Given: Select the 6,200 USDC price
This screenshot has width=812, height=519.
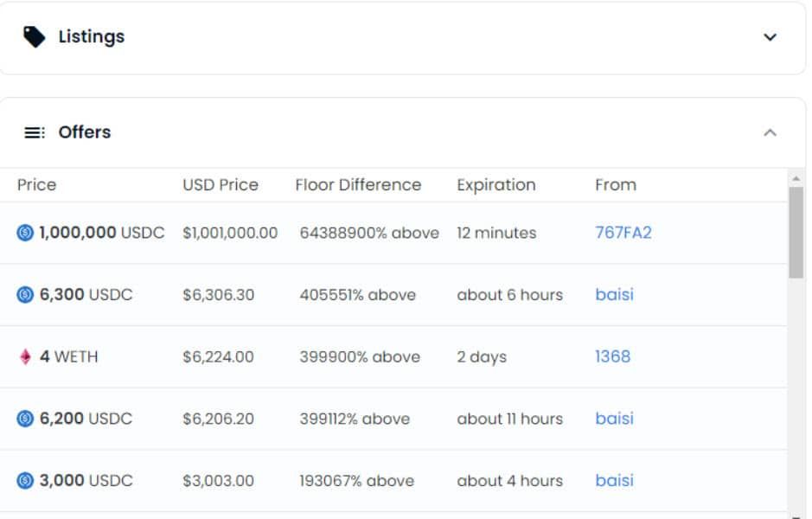Looking at the screenshot, I should pyautogui.click(x=86, y=419).
